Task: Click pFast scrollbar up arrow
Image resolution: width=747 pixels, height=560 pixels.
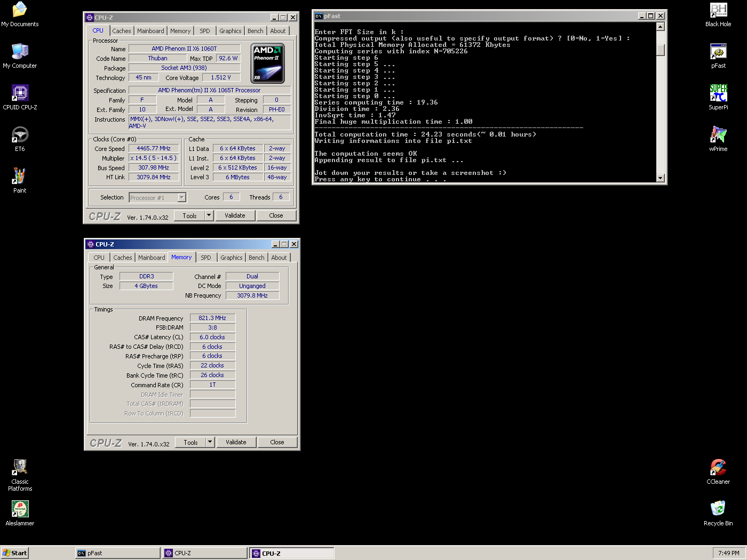Action: [x=661, y=27]
